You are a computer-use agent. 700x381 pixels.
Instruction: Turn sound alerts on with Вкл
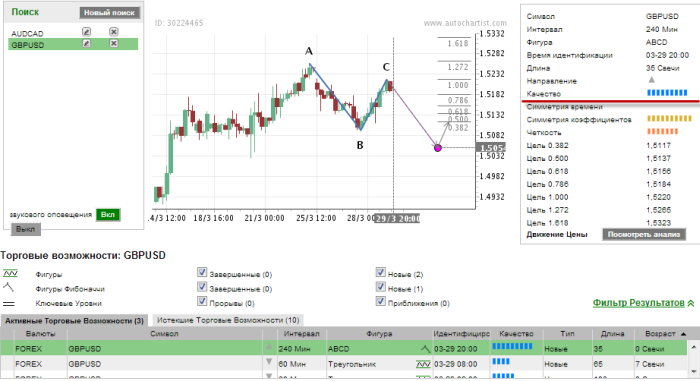coord(108,215)
